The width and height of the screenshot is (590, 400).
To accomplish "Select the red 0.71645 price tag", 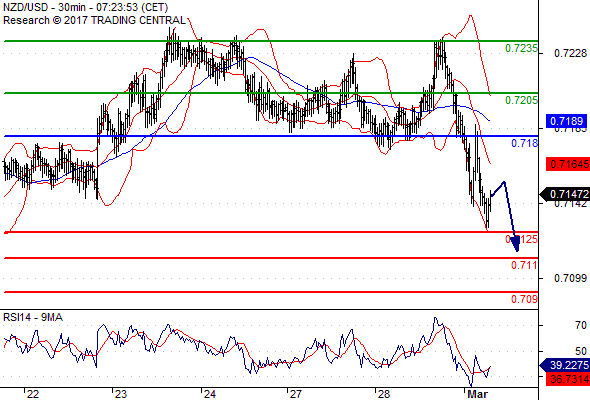I will (568, 164).
